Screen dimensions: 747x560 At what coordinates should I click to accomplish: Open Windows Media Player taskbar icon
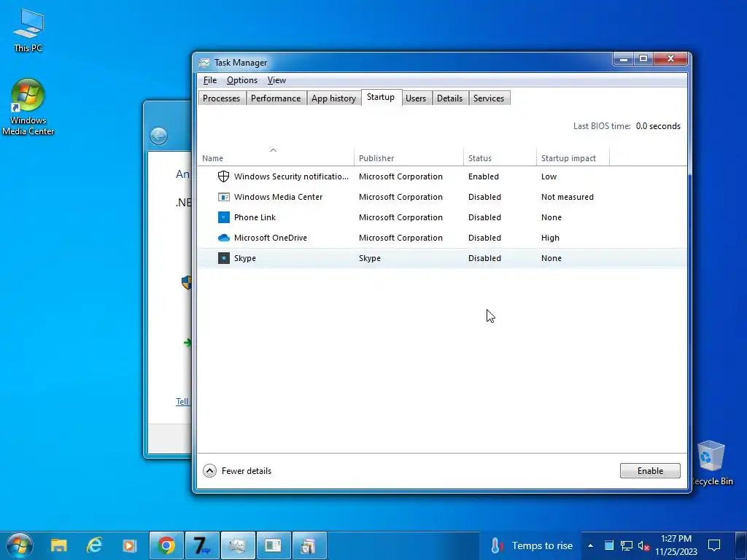(x=130, y=545)
